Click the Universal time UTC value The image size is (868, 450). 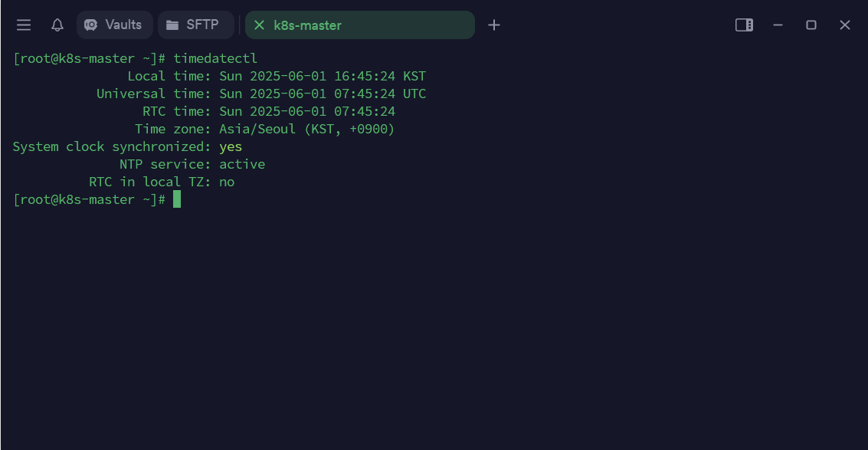point(322,94)
